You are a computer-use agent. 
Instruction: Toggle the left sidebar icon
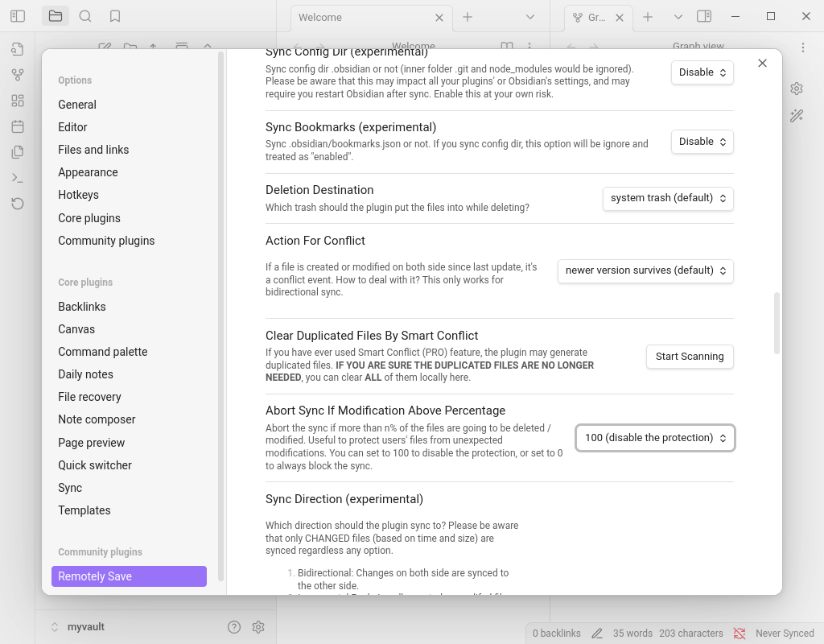[18, 16]
